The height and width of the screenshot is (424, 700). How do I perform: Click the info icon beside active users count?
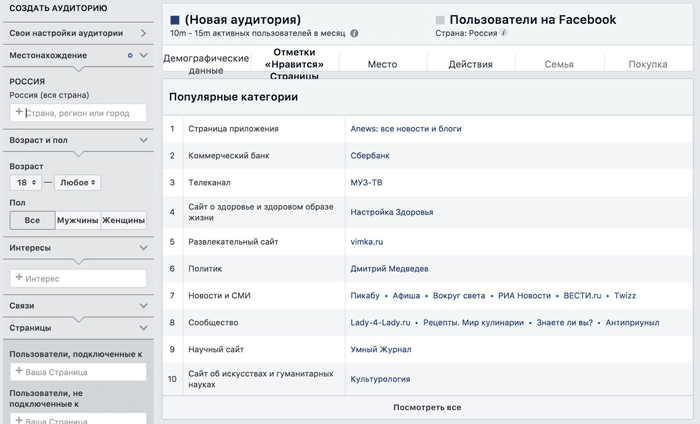pos(354,33)
